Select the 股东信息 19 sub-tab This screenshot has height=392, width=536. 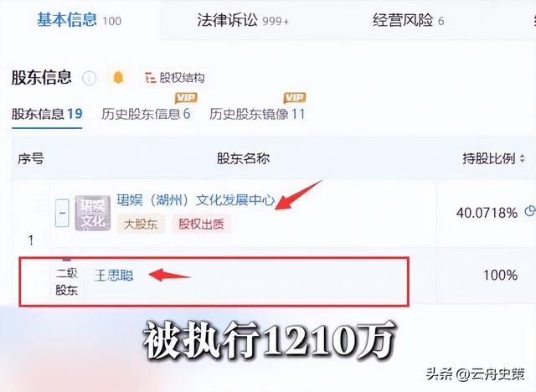47,114
